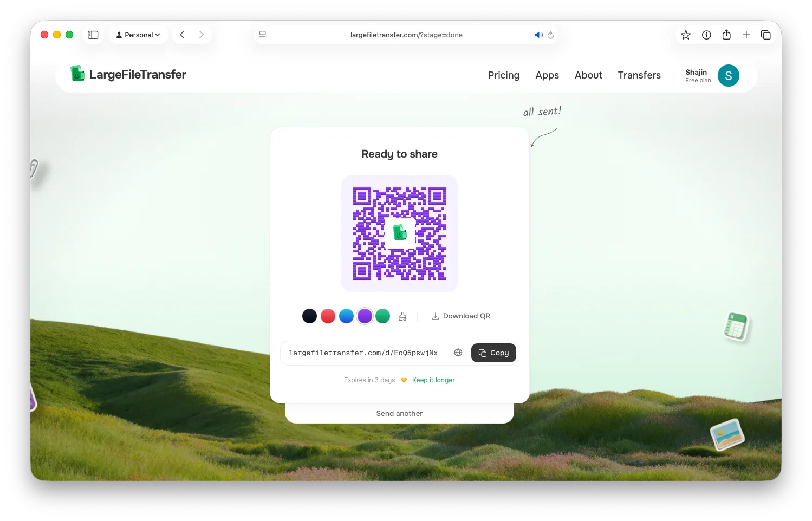Screen dimensions: 812x521
Task: Click the 'Free plan' label
Action: pos(698,81)
